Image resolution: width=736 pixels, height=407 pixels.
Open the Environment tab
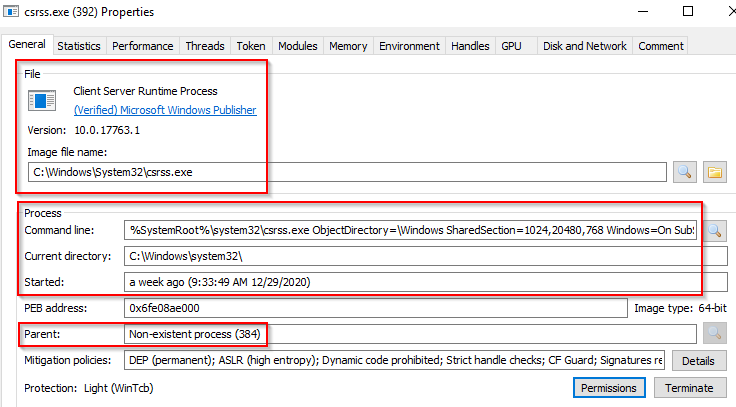[409, 46]
